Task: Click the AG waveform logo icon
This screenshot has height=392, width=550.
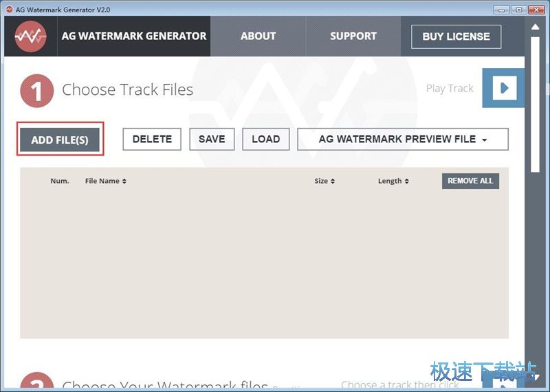Action: (30, 36)
